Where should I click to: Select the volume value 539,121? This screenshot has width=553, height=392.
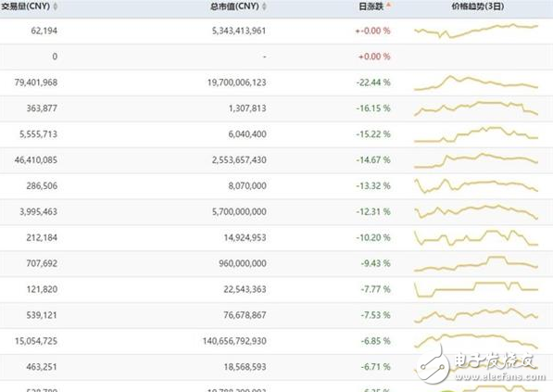(42, 315)
